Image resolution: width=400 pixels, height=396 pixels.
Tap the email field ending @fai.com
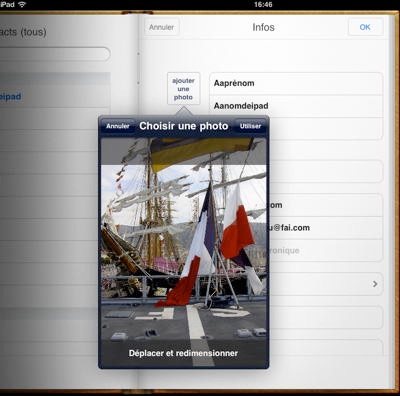(325, 228)
